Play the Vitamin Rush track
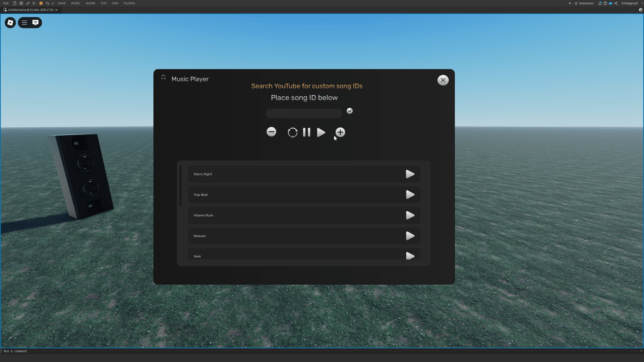 (410, 216)
